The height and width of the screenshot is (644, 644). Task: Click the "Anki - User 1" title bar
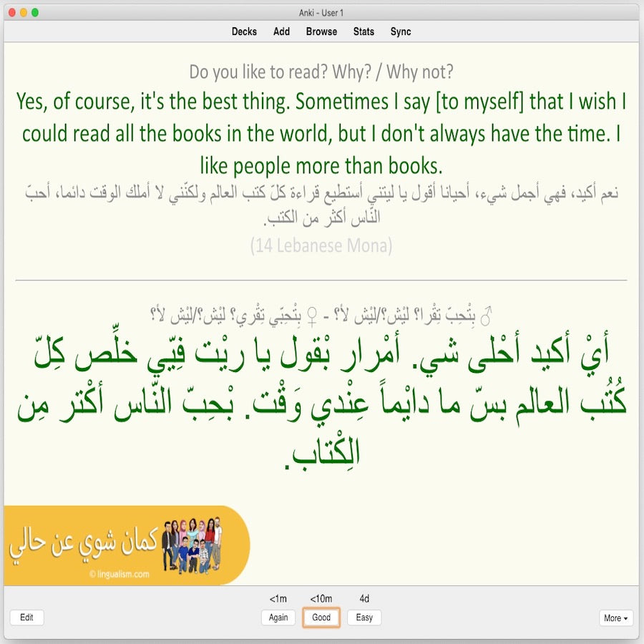(x=322, y=12)
